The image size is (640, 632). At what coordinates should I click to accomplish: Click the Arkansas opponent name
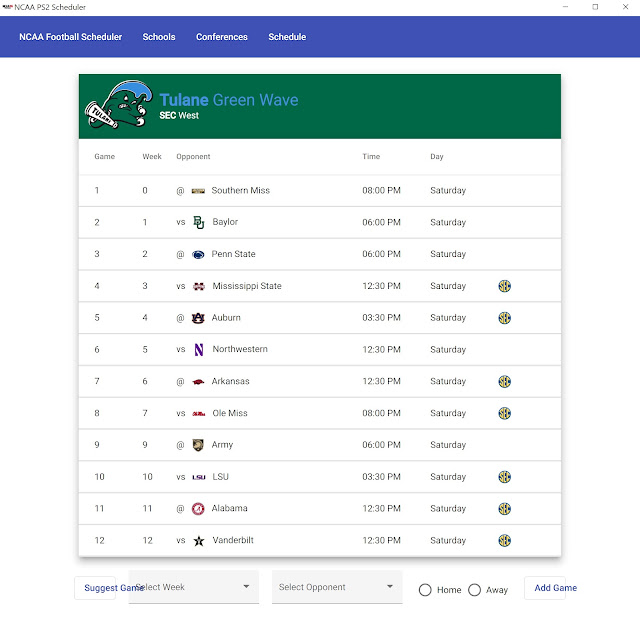coord(230,381)
